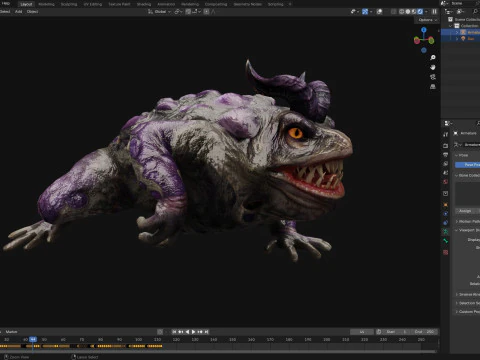Switch to material preview shading

[414, 12]
